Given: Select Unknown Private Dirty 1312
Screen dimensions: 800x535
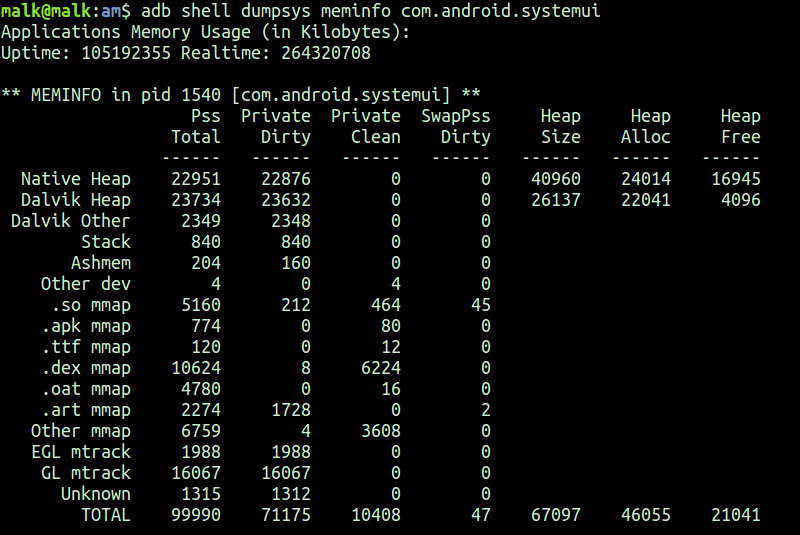Looking at the screenshot, I should 291,494.
